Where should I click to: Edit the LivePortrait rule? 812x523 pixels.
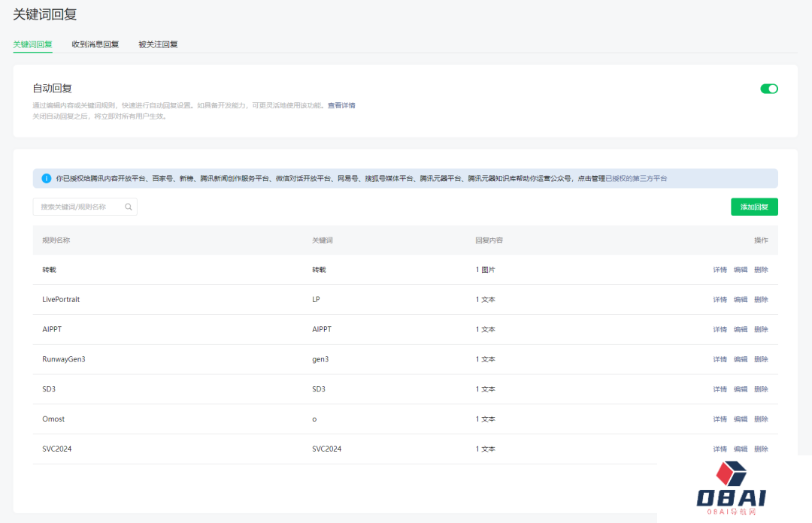(x=741, y=300)
